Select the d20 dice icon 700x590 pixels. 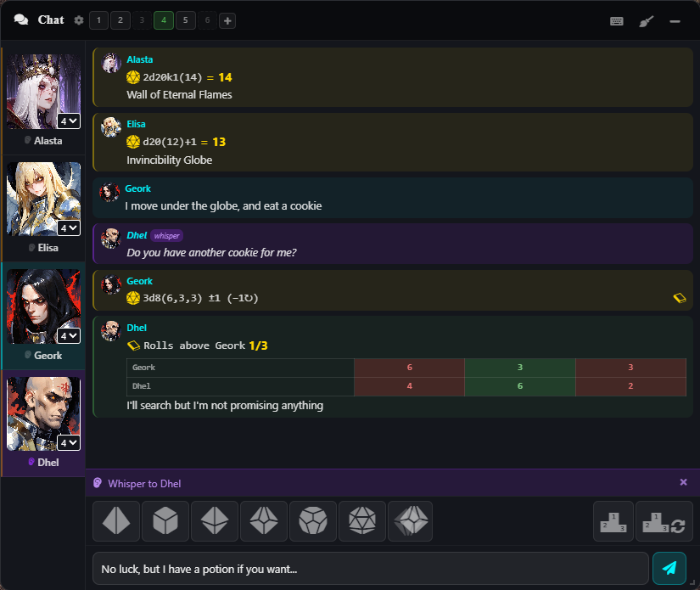point(362,520)
